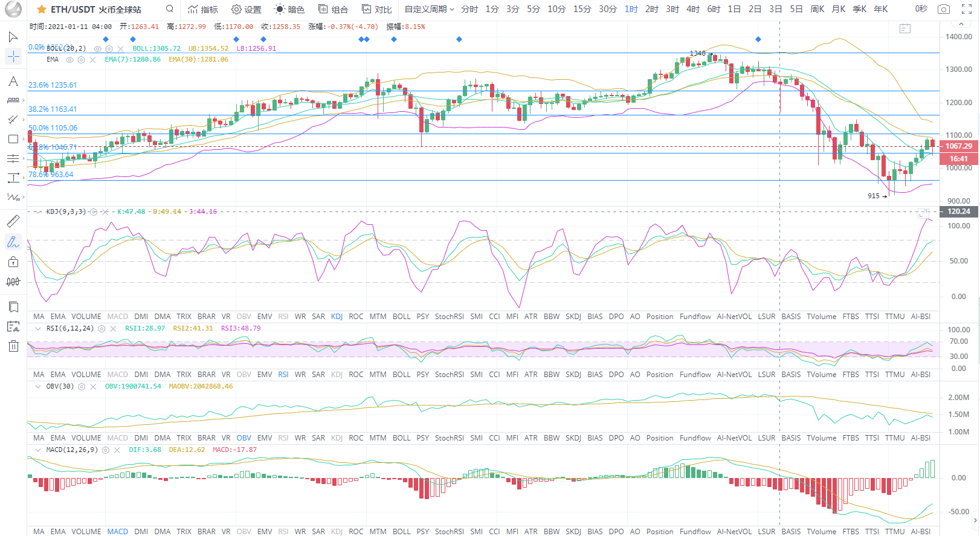Open RSI indicator settings gear
Image resolution: width=980 pixels, height=536 pixels.
102,329
